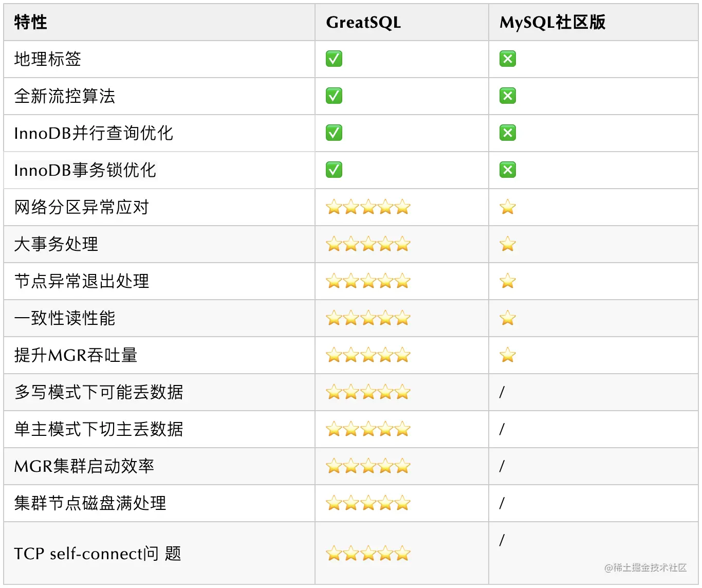The image size is (702, 588).
Task: Select the 一致性读性能 row label
Action: click(x=65, y=318)
